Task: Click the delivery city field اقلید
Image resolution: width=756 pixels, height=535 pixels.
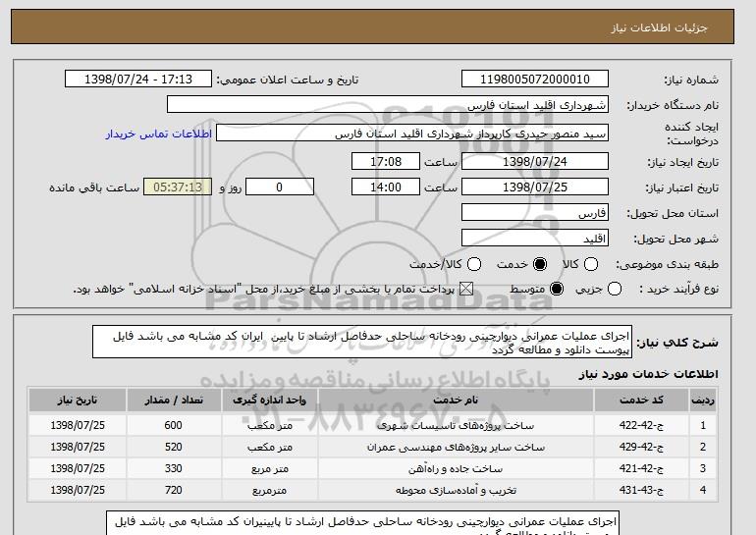Action: (535, 239)
